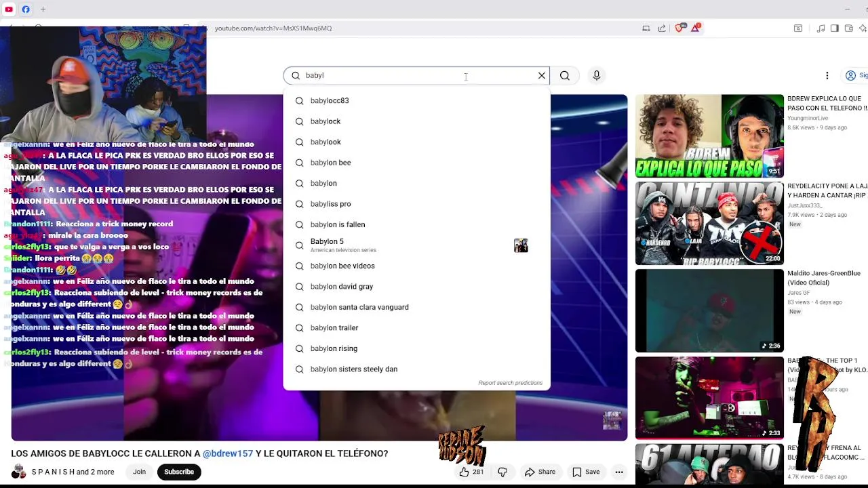The height and width of the screenshot is (488, 868).
Task: Click the YouTube search magnifier button
Action: coord(565,75)
